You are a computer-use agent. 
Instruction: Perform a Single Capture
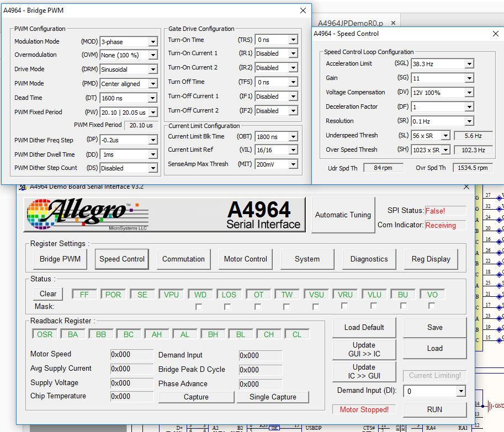[x=273, y=397]
